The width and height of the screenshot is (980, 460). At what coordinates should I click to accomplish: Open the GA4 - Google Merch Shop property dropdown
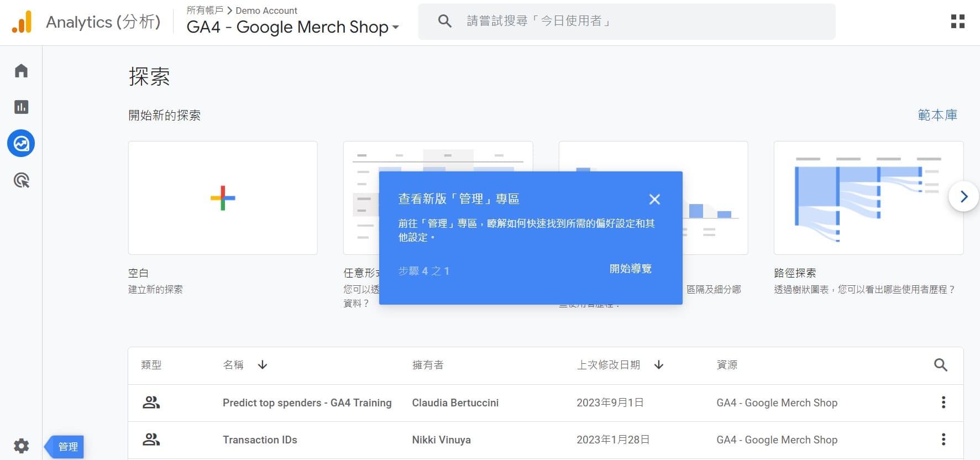point(292,27)
